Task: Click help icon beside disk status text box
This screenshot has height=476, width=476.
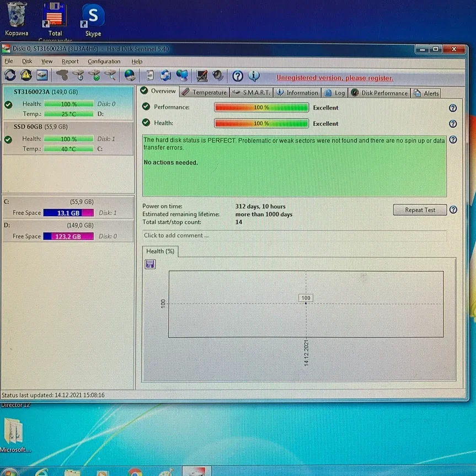Action: click(x=453, y=140)
